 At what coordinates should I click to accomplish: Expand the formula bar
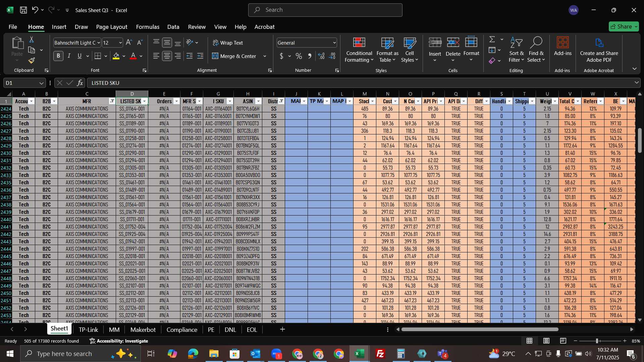637,82
